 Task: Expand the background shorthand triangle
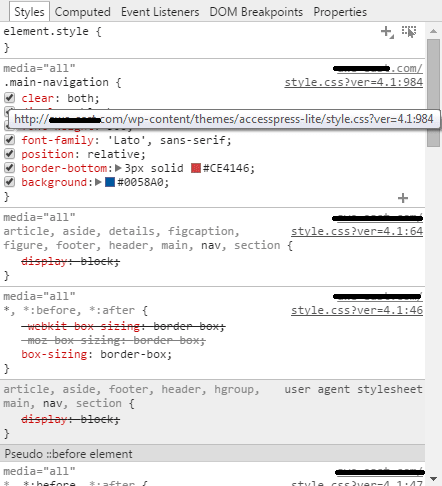98,182
